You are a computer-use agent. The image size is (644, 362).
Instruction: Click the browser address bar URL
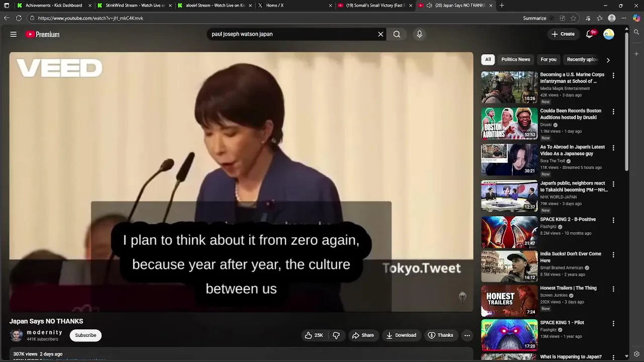coord(91,18)
